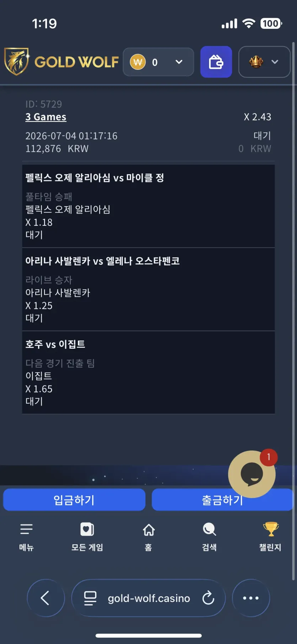Open the 메뉴 hamburger icon
Image resolution: width=297 pixels, height=644 pixels.
26,529
